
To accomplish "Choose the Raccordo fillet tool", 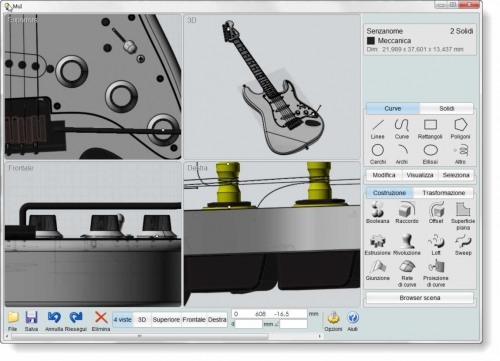I will coord(407,212).
